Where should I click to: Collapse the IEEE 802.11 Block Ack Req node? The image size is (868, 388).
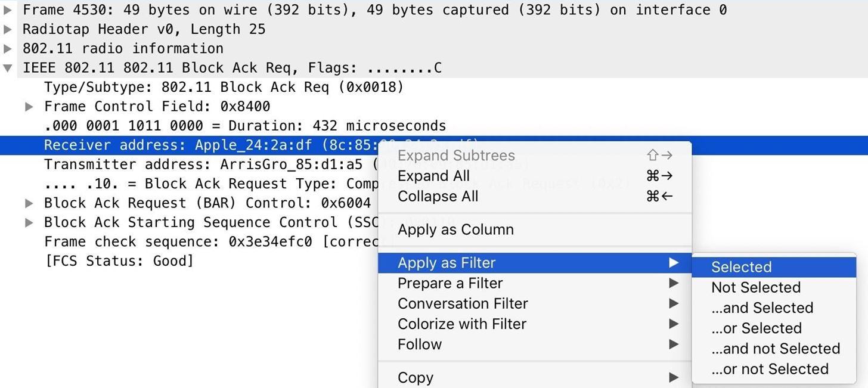click(8, 68)
